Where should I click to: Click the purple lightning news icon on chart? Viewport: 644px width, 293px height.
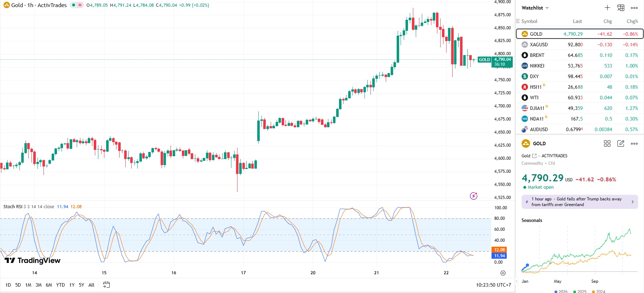473,196
